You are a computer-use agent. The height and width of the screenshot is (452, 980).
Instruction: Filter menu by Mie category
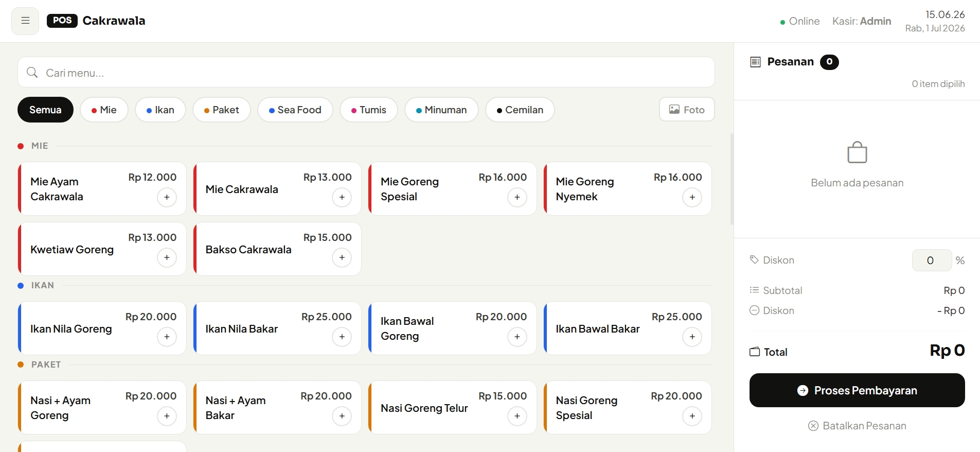(x=104, y=110)
